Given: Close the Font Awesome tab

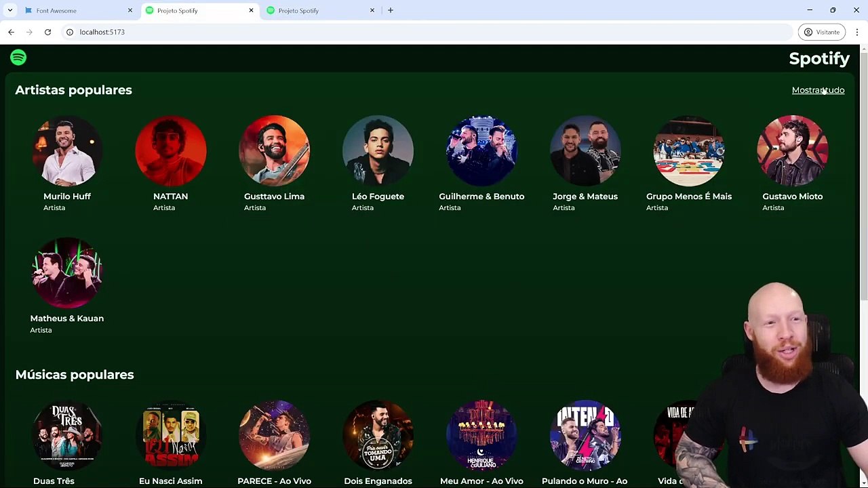Looking at the screenshot, I should [130, 10].
